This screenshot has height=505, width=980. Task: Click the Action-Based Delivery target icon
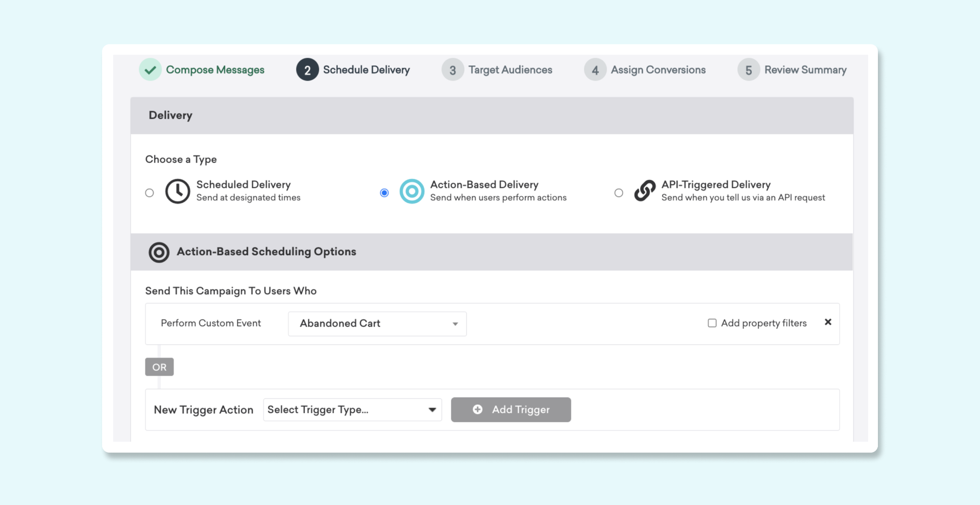411,191
